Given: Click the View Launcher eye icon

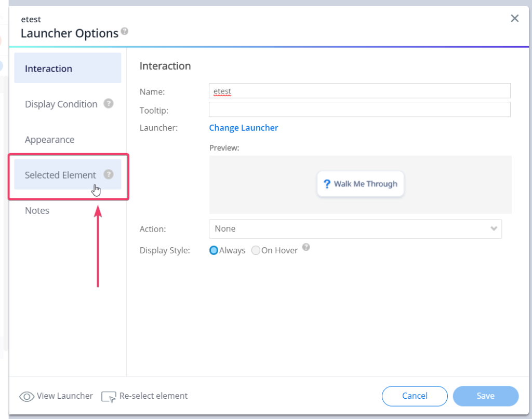Looking at the screenshot, I should tap(26, 396).
